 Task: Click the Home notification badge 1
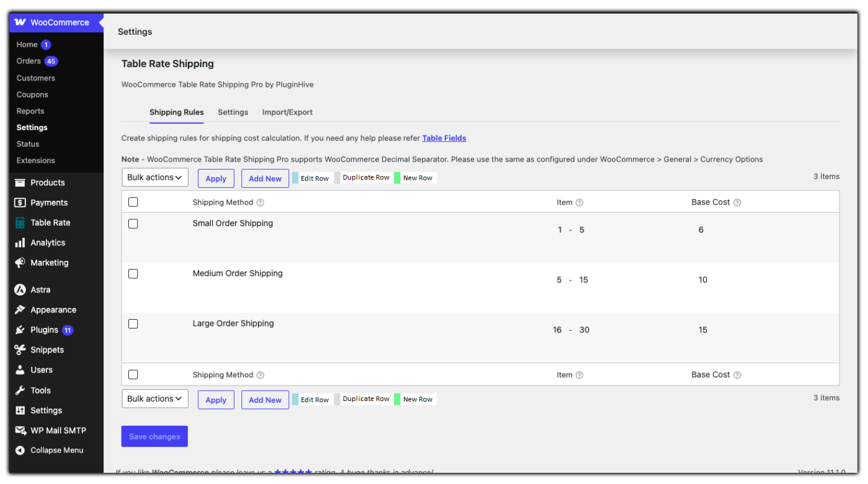coord(46,45)
